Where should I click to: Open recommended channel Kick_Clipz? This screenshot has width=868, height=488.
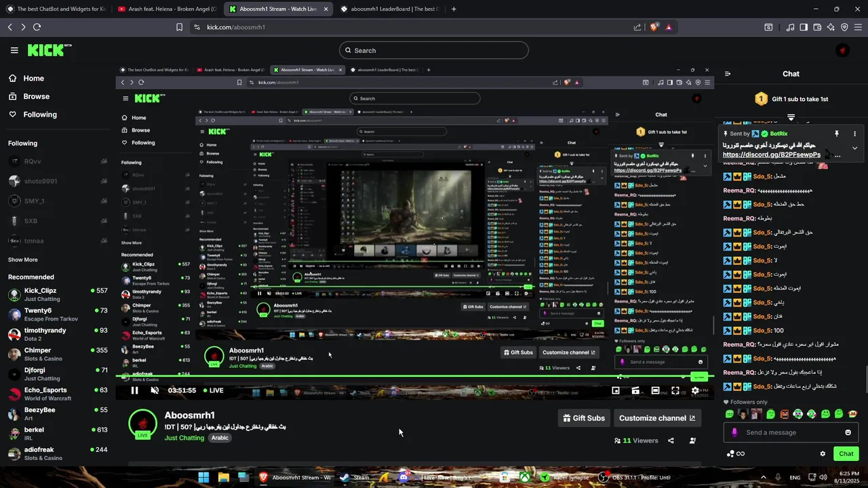[x=57, y=294]
